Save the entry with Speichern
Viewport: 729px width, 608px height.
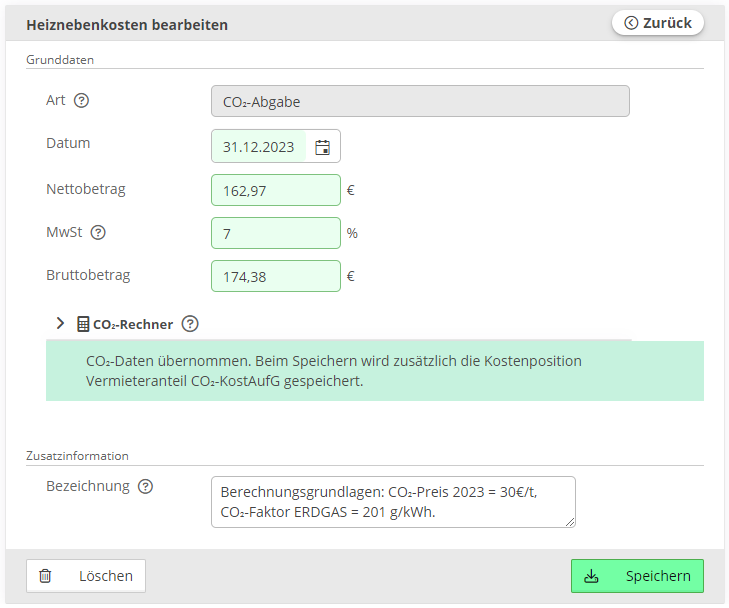(x=637, y=576)
